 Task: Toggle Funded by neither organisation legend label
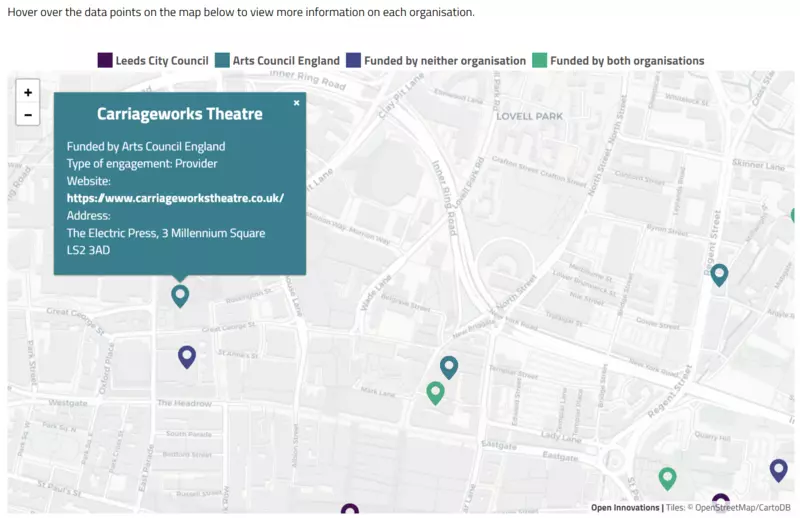point(445,61)
